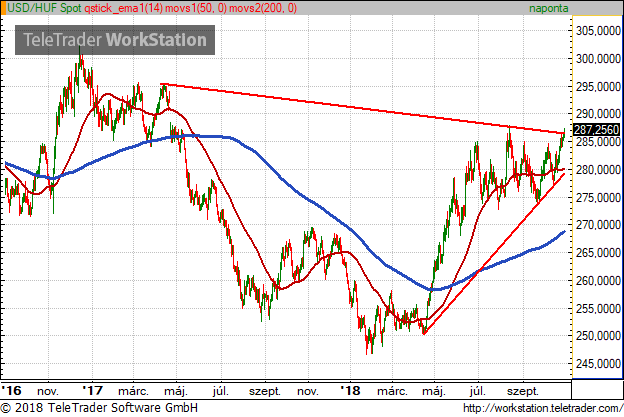
Task: Click the 305,0000 price axis label
Action: [598, 31]
